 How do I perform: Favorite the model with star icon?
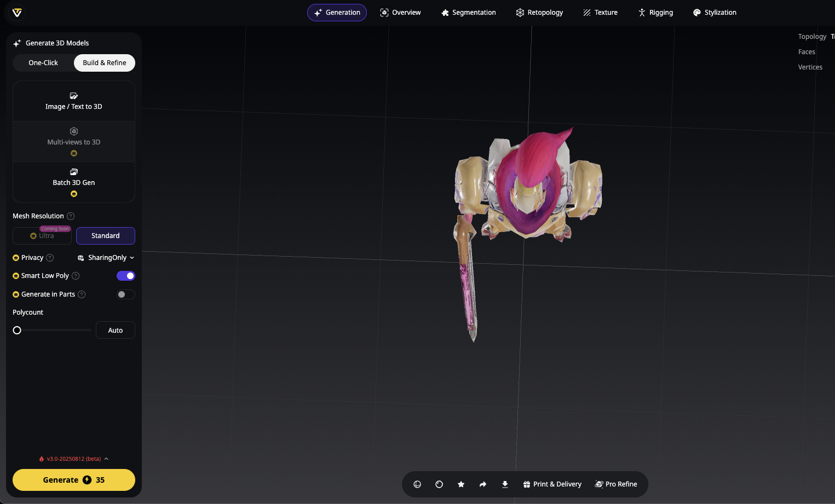pos(461,484)
